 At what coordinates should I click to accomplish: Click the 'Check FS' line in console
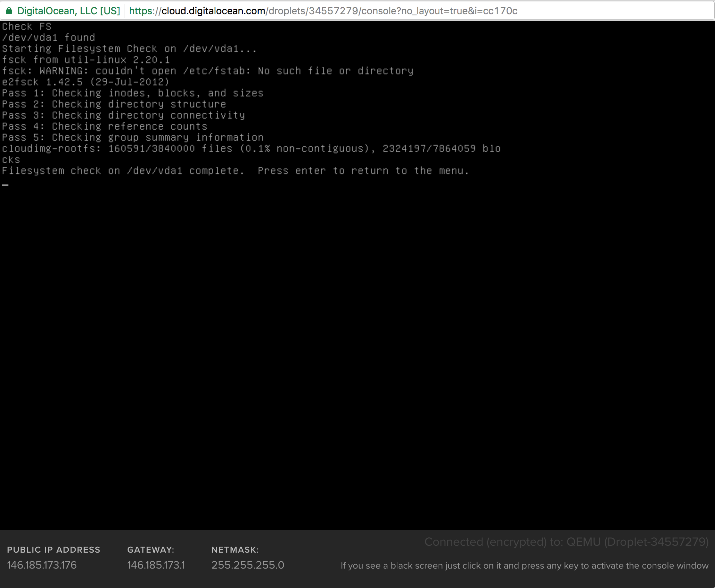27,27
